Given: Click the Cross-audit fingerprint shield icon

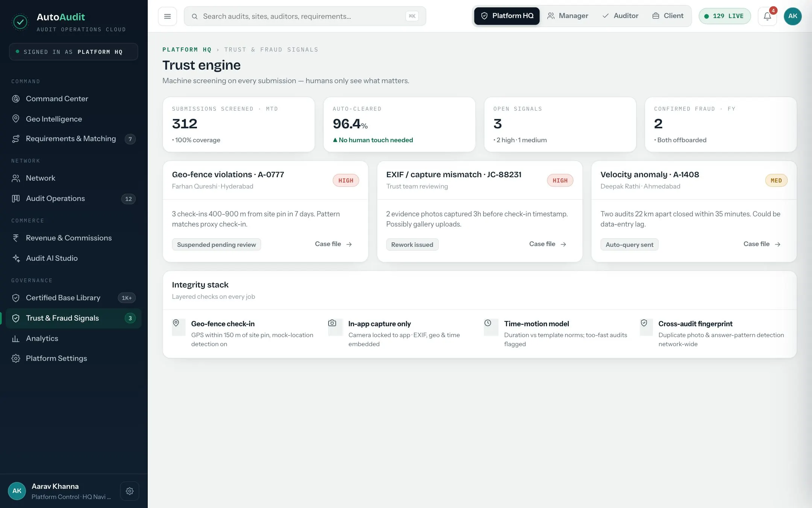Looking at the screenshot, I should (x=644, y=323).
